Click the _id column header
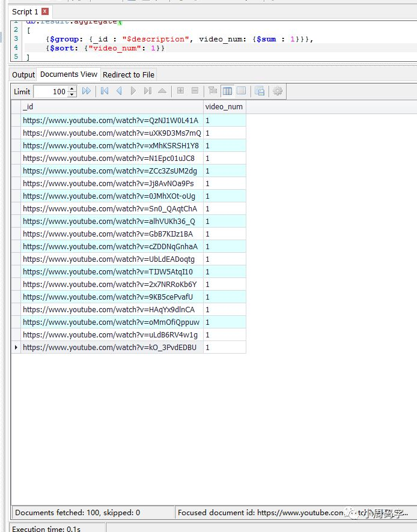 pyautogui.click(x=112, y=107)
